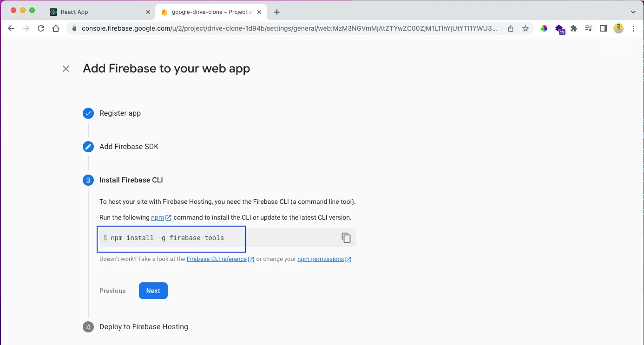Select the Install Firebase CLI step heading
Viewport: 644px width, 345px height.
[x=131, y=180]
